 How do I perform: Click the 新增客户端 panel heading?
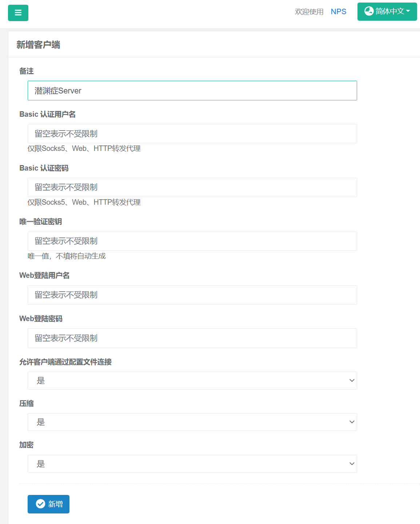[38, 45]
